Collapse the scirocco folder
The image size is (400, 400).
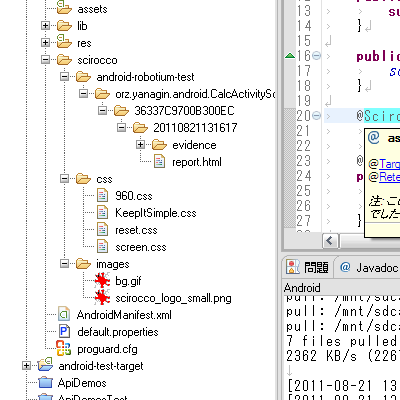pyautogui.click(x=45, y=60)
